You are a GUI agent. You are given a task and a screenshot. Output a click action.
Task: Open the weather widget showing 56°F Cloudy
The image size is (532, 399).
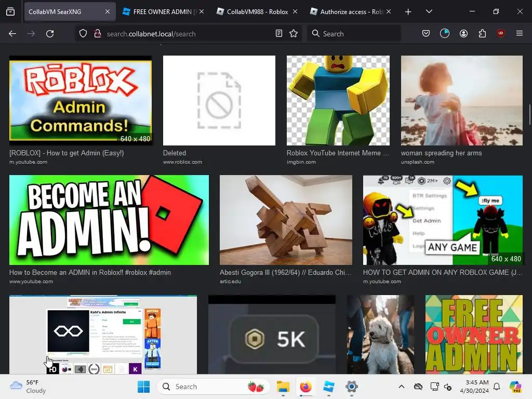point(28,387)
